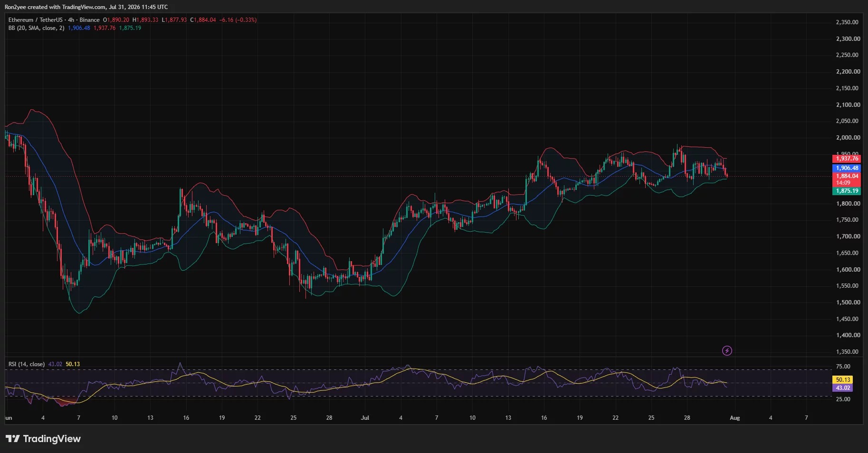Click the 1,800.00 price axis label

(x=848, y=204)
